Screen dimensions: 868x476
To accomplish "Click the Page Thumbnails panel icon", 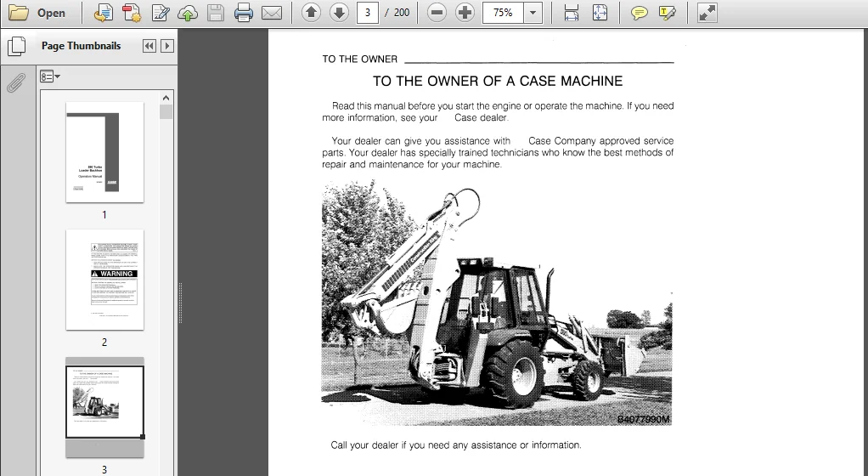I will (x=17, y=46).
